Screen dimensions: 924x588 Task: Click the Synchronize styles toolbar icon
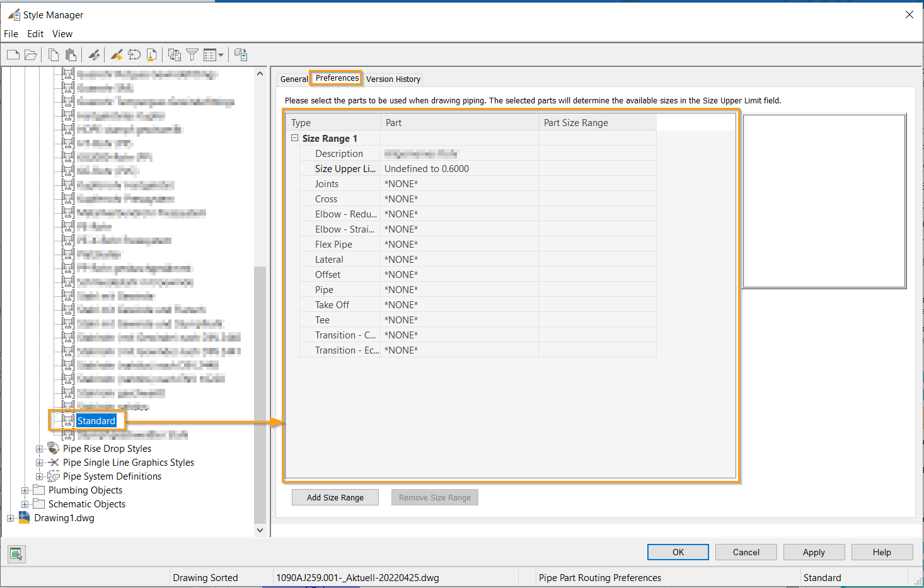[x=174, y=54]
